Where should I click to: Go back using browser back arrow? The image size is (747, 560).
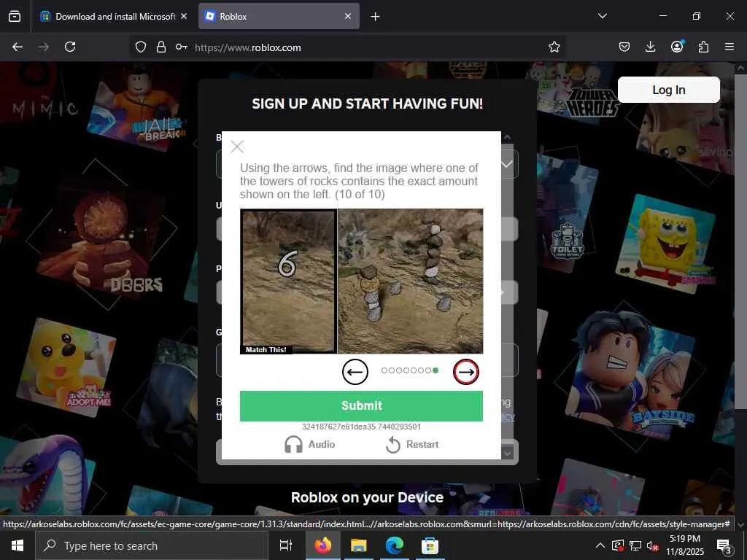tap(18, 47)
